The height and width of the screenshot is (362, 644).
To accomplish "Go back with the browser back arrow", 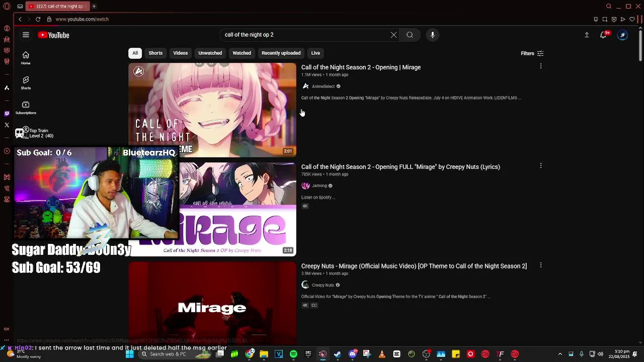I will (20, 19).
